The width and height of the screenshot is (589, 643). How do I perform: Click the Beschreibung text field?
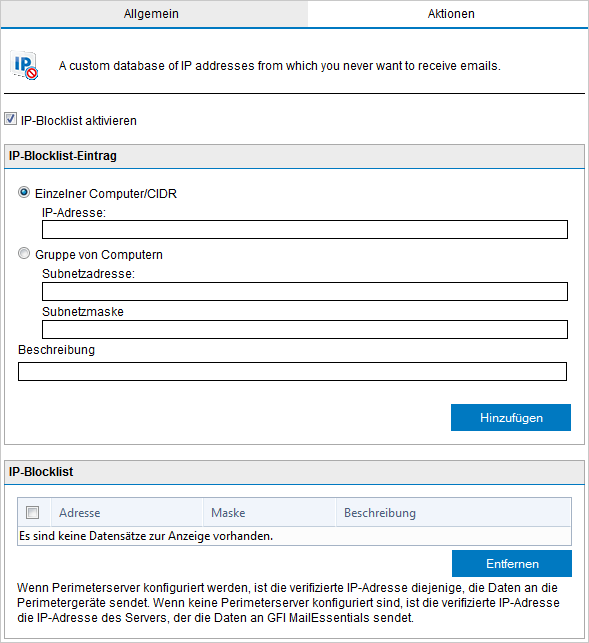point(292,372)
